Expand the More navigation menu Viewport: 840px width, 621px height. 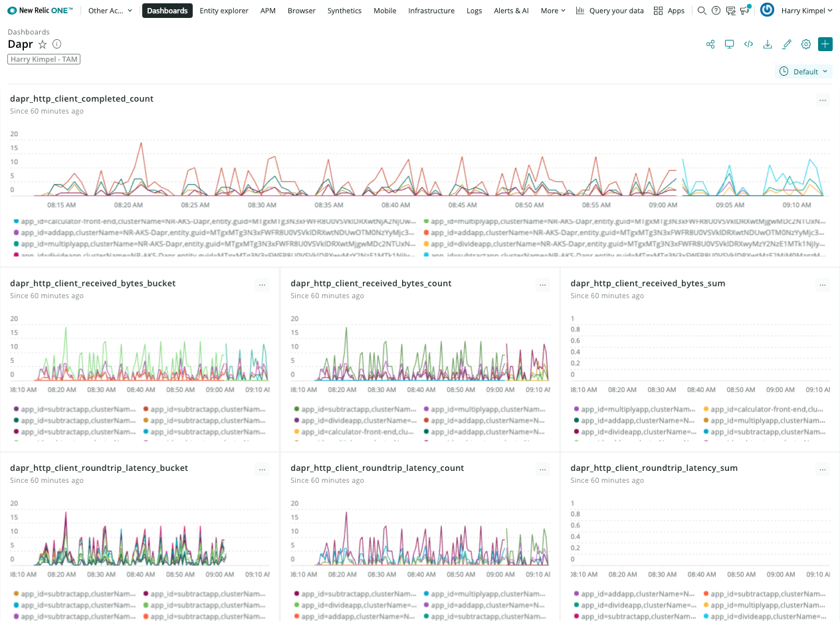pyautogui.click(x=553, y=11)
